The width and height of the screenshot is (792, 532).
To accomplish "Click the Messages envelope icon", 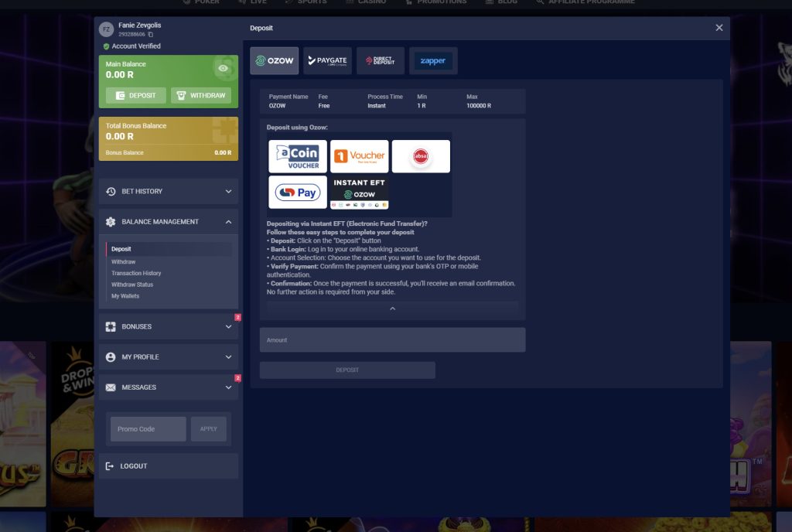I will pos(111,387).
